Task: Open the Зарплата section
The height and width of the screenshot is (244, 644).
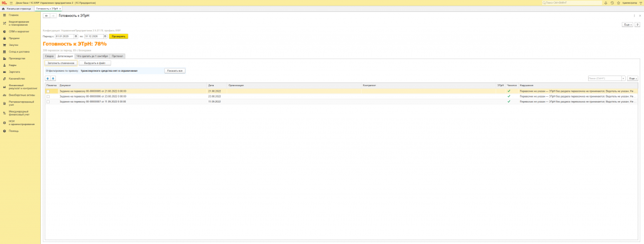Action: click(x=14, y=72)
